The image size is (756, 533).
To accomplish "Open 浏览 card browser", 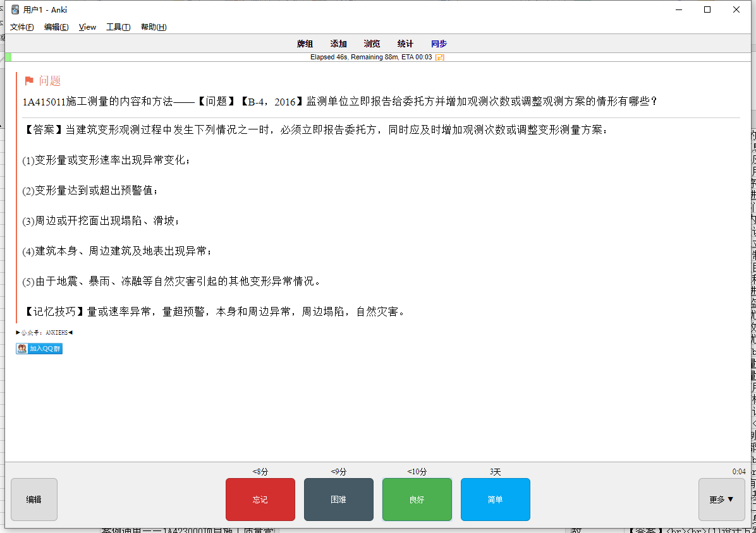I will [372, 44].
